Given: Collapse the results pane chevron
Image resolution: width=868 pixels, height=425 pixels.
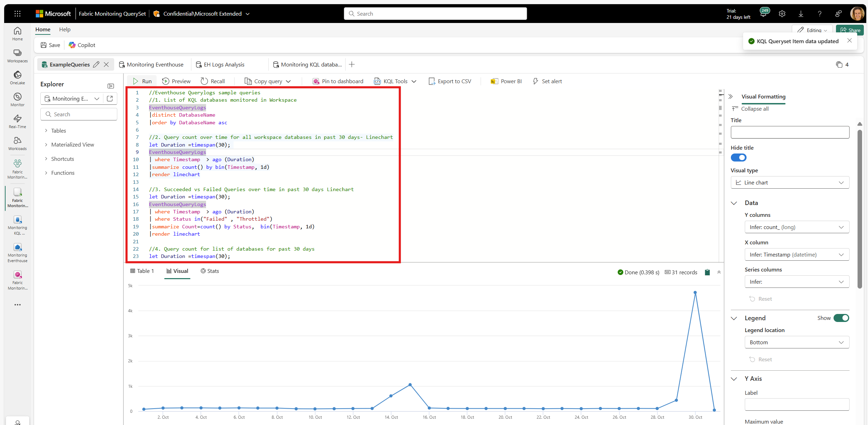Looking at the screenshot, I should click(719, 272).
